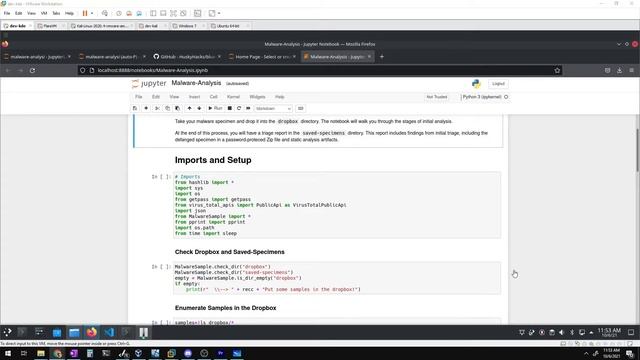
Task: Switch to Windows 7 VM tab
Action: (187, 26)
